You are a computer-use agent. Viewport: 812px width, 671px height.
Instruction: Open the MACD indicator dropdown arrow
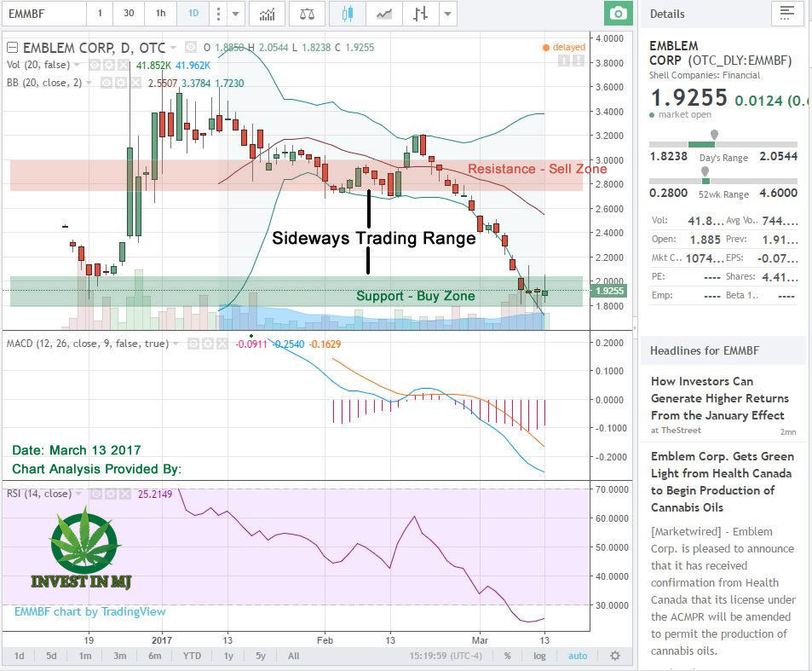tap(176, 344)
